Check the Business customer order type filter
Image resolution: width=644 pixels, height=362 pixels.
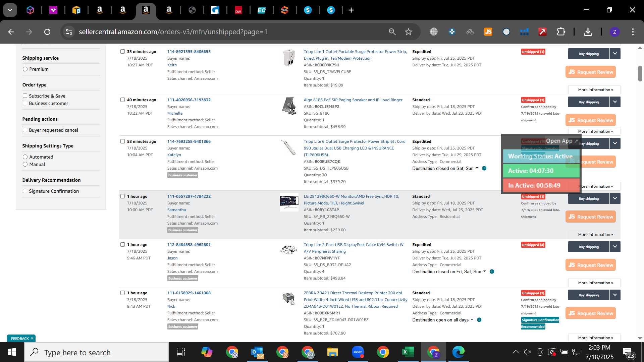coord(25,103)
